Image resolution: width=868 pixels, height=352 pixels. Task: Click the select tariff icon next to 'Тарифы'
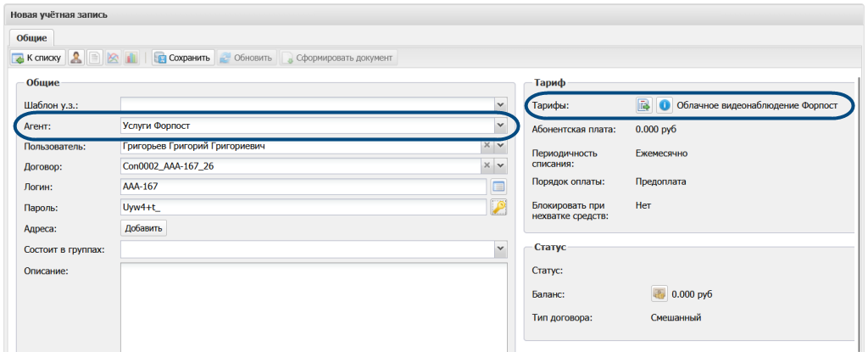(x=644, y=105)
